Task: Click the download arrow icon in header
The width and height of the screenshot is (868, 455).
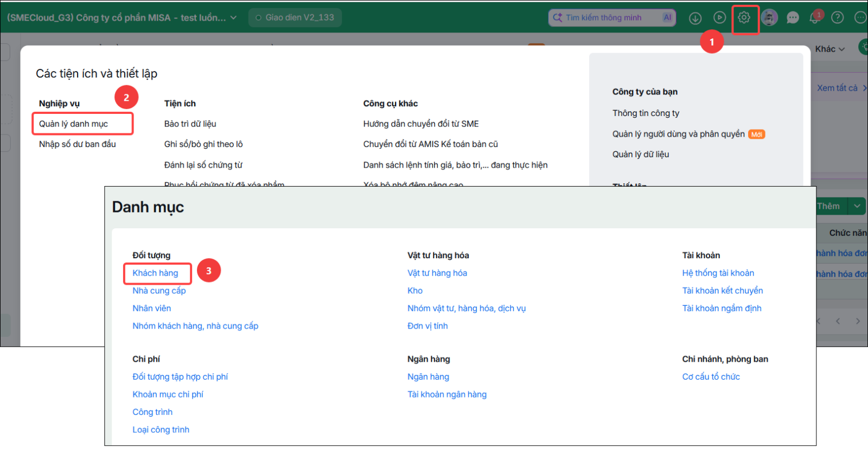Action: 695,18
